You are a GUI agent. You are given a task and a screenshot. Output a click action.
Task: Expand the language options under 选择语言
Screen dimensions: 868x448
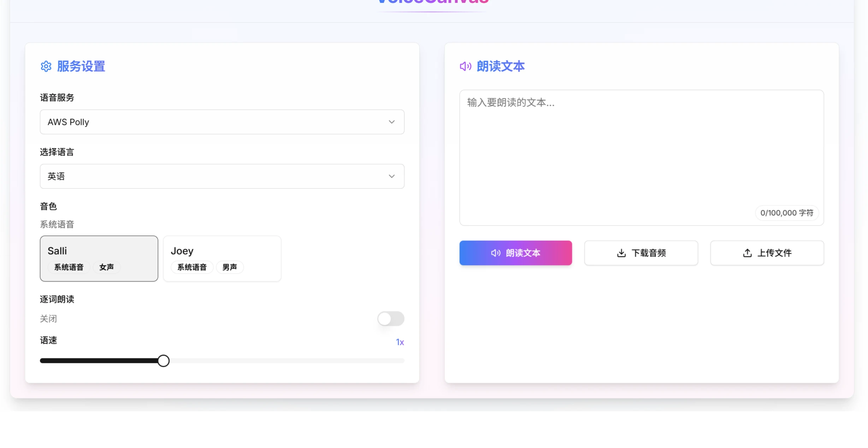pos(222,176)
